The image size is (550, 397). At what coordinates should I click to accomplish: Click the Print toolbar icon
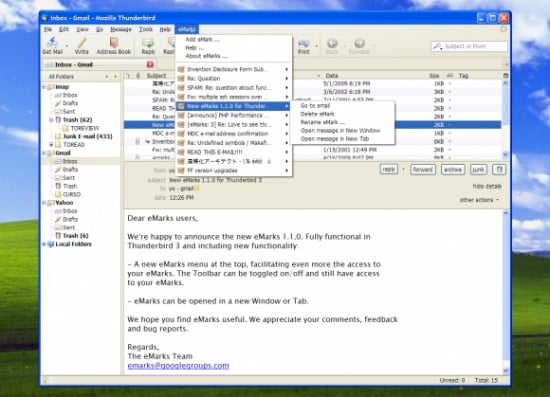point(304,43)
